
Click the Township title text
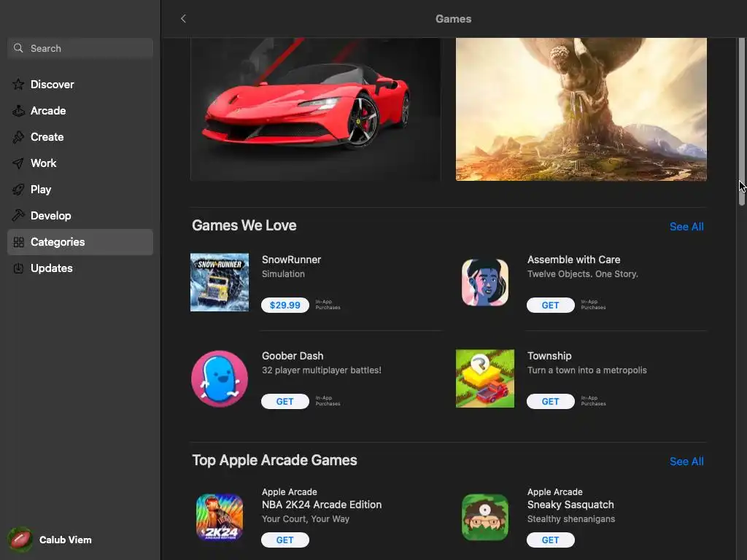click(x=549, y=356)
